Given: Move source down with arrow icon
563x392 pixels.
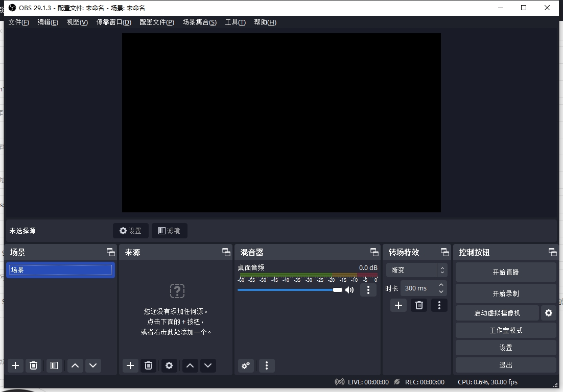Looking at the screenshot, I should (x=208, y=365).
